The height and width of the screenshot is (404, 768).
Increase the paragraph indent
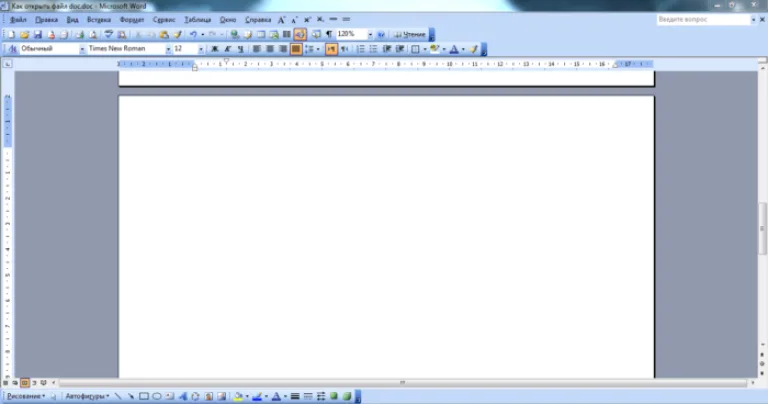[x=400, y=49]
